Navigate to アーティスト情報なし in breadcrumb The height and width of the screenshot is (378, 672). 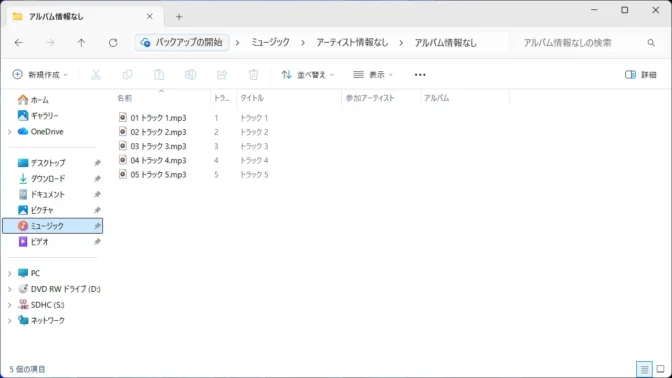[352, 42]
